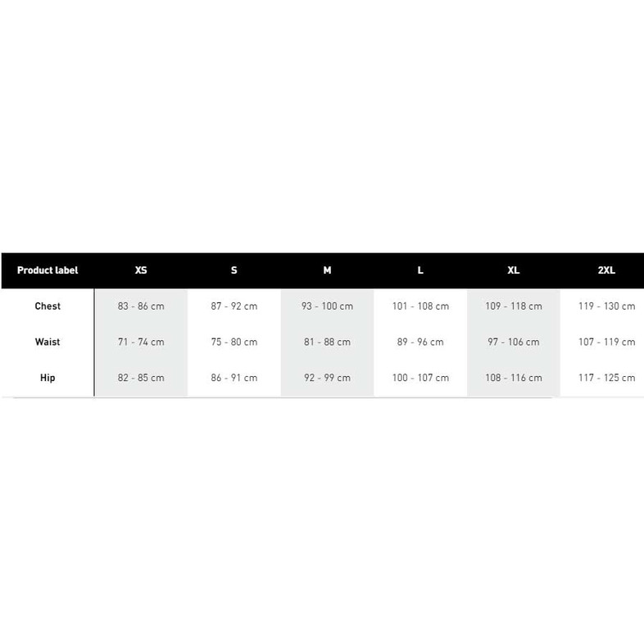Click the M chest value 93 - 100 cm

(x=327, y=306)
